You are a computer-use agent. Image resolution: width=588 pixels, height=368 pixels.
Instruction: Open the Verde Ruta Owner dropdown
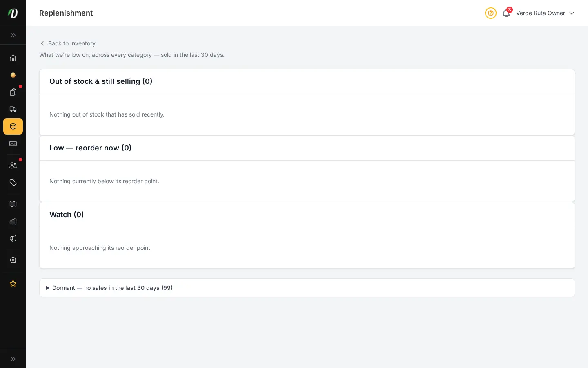[x=545, y=13]
